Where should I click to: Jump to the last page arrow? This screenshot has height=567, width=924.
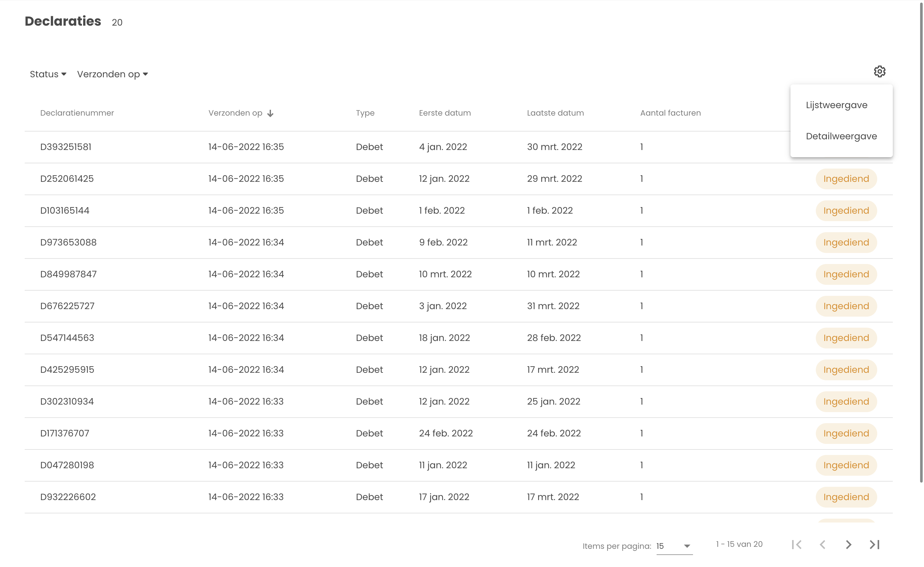(875, 545)
